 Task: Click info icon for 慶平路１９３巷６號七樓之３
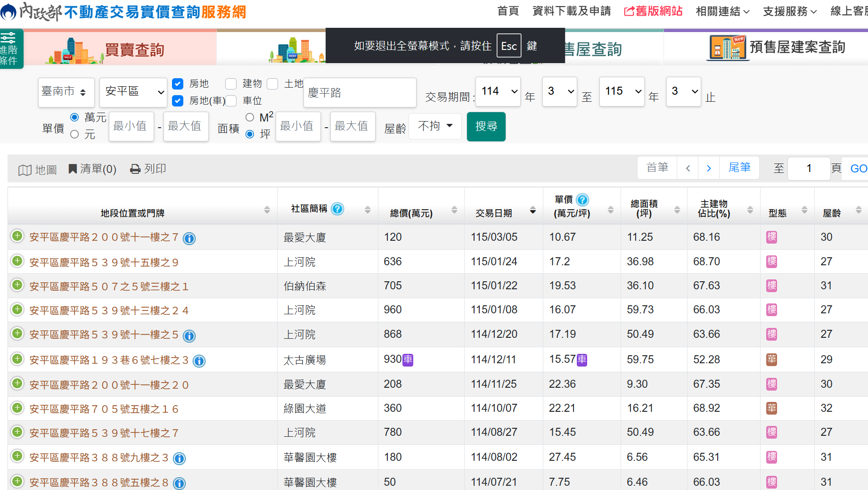[199, 361]
